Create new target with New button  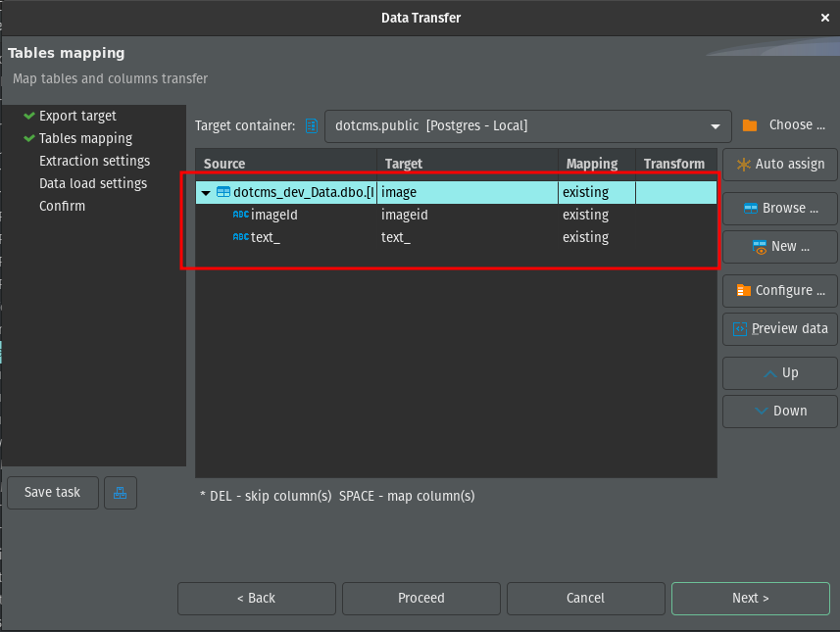[780, 247]
